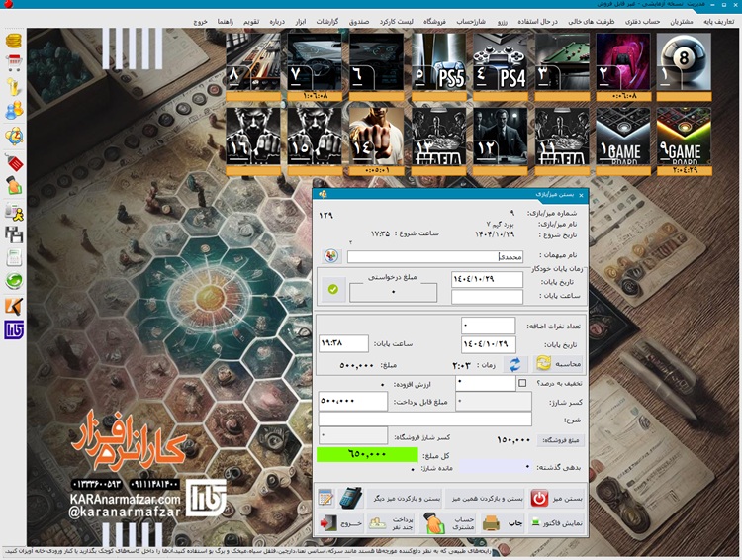Open the تعاریف پایه menu
The width and height of the screenshot is (742, 560).
click(x=719, y=22)
